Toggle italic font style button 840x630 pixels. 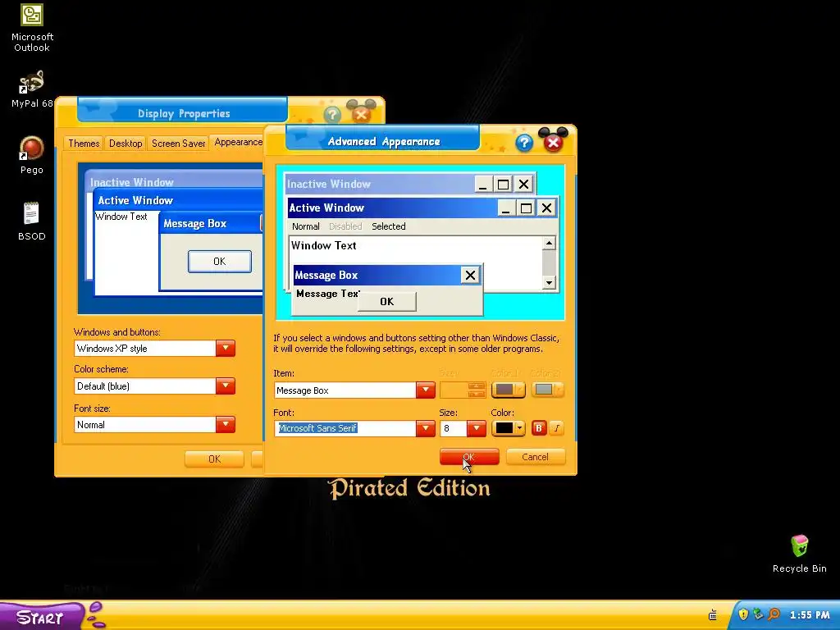tap(557, 428)
